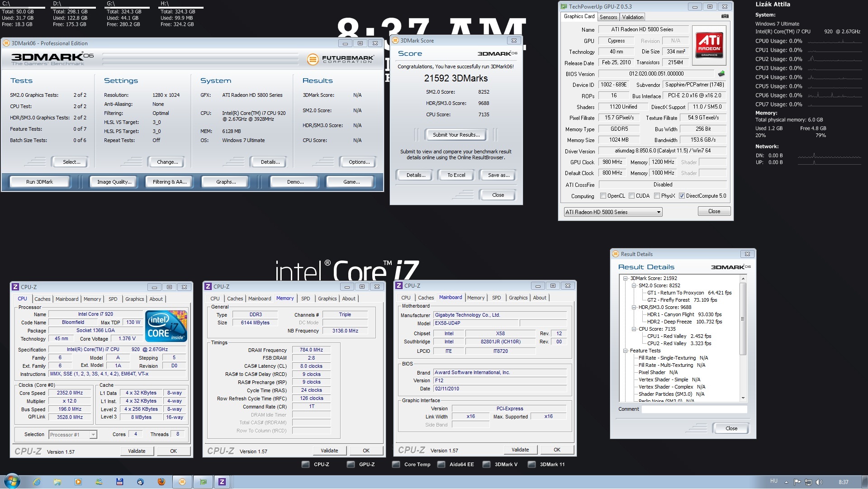Image resolution: width=868 pixels, height=489 pixels.
Task: Switch to the Validation tab in GPU-Z
Action: (633, 17)
